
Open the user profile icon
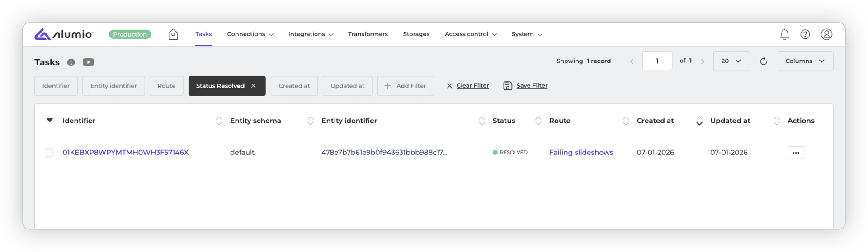pyautogui.click(x=826, y=34)
